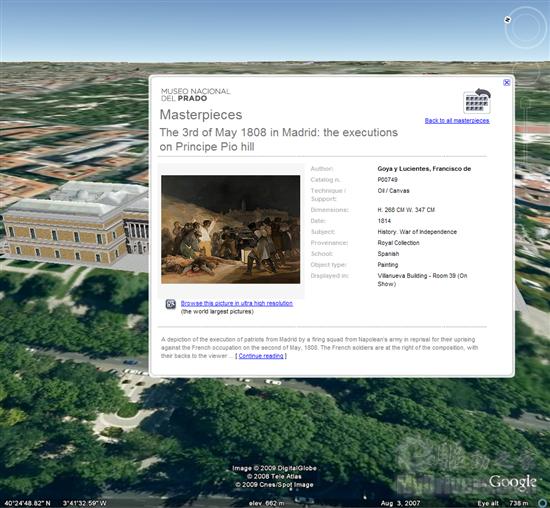Click the school value 'Spanish'
Image resolution: width=550 pixels, height=508 pixels.
388,254
